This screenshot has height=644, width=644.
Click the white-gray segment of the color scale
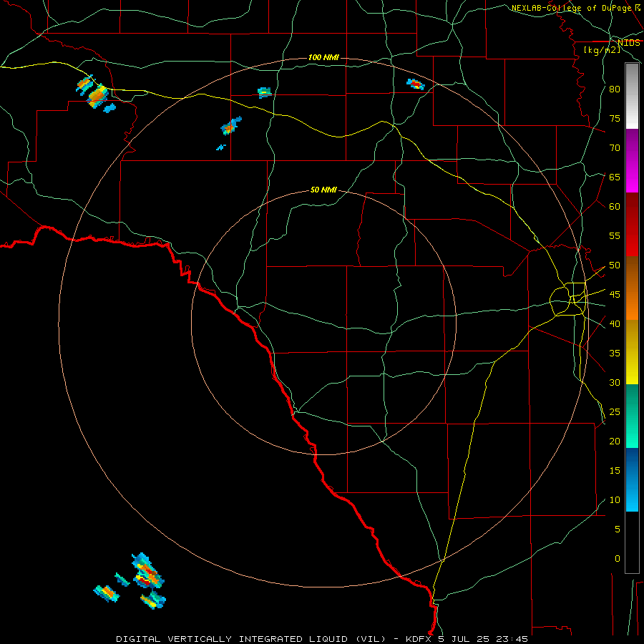[632, 96]
